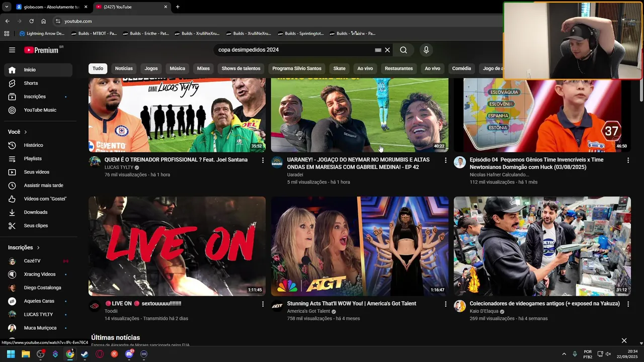Viewport: 644px width, 362px height.
Task: Select the Programa Silvio Santos chip
Action: [297, 68]
